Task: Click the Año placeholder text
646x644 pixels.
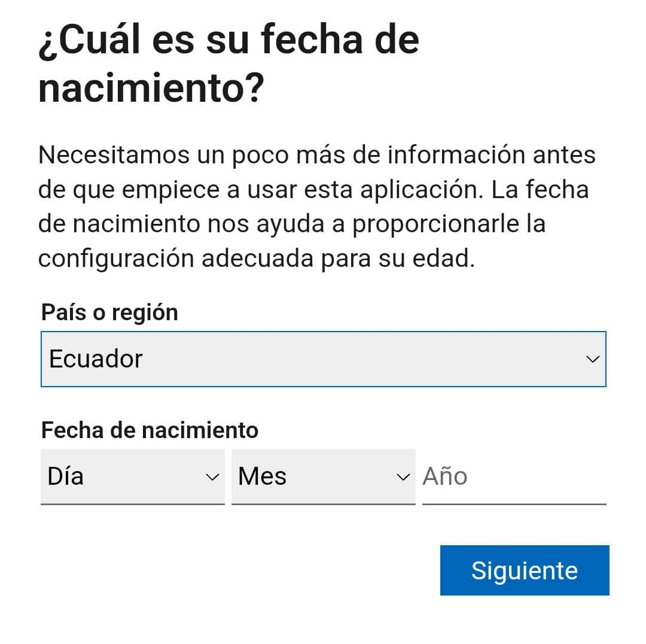Action: point(445,476)
